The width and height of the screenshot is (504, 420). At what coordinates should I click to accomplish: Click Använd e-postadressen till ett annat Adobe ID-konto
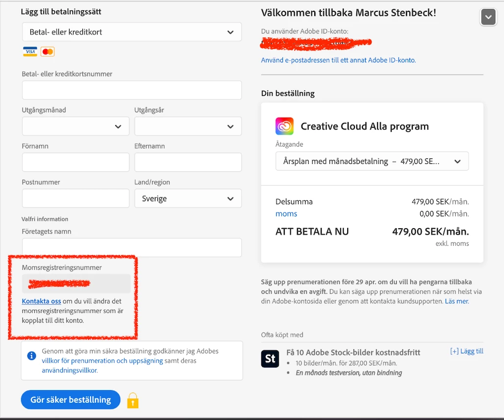(x=338, y=60)
